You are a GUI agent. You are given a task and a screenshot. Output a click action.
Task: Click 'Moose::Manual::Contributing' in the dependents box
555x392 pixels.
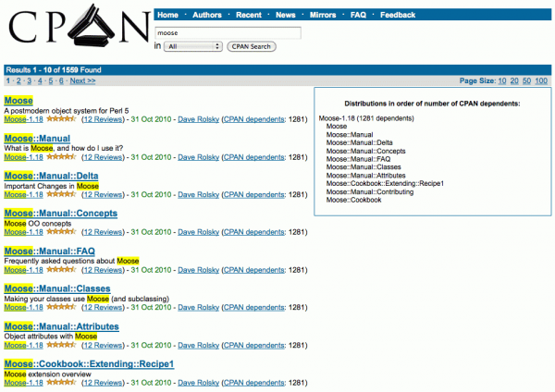pos(370,191)
